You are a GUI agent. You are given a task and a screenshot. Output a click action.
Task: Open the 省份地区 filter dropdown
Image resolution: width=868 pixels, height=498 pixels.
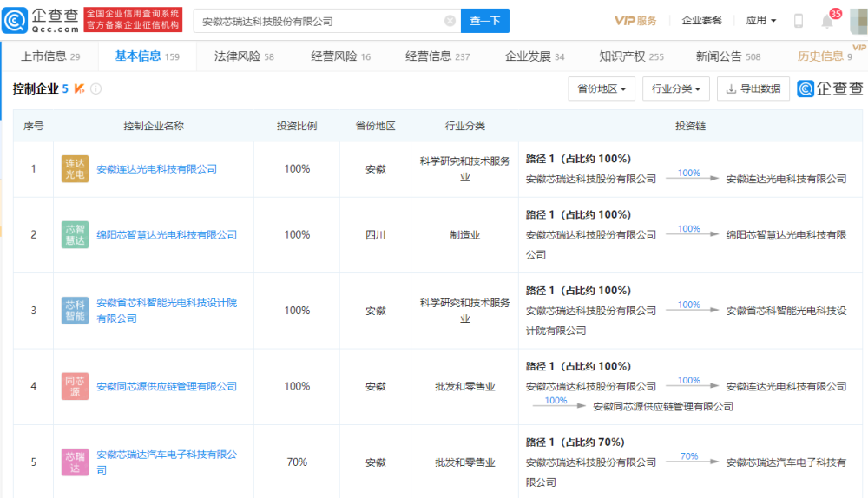click(x=602, y=88)
